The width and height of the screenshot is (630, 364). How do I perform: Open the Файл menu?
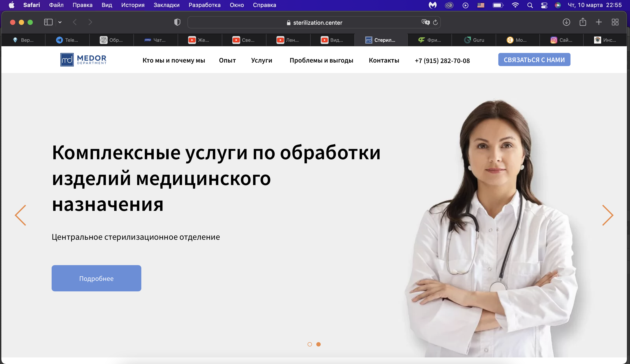coord(56,5)
